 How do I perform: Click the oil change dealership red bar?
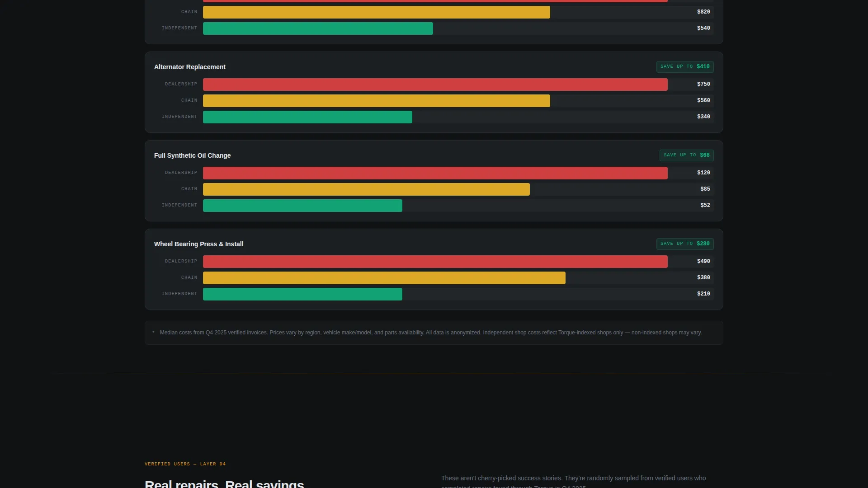tap(435, 173)
